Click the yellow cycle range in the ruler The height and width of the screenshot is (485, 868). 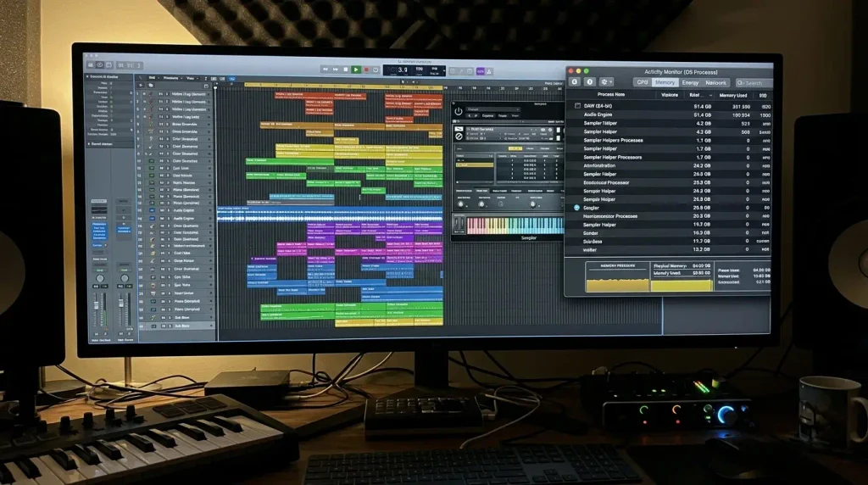(x=344, y=86)
